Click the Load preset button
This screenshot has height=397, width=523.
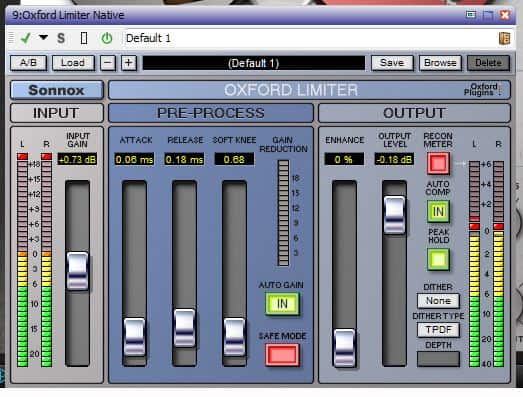click(73, 63)
